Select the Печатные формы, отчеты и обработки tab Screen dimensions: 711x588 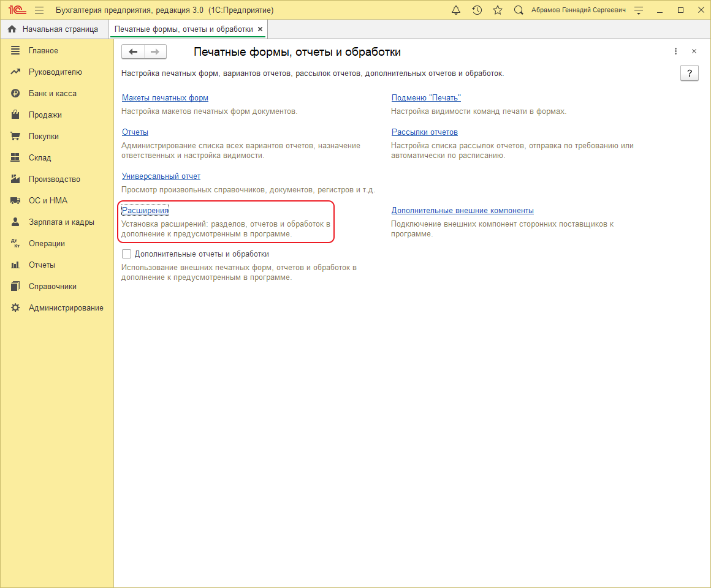(x=184, y=29)
